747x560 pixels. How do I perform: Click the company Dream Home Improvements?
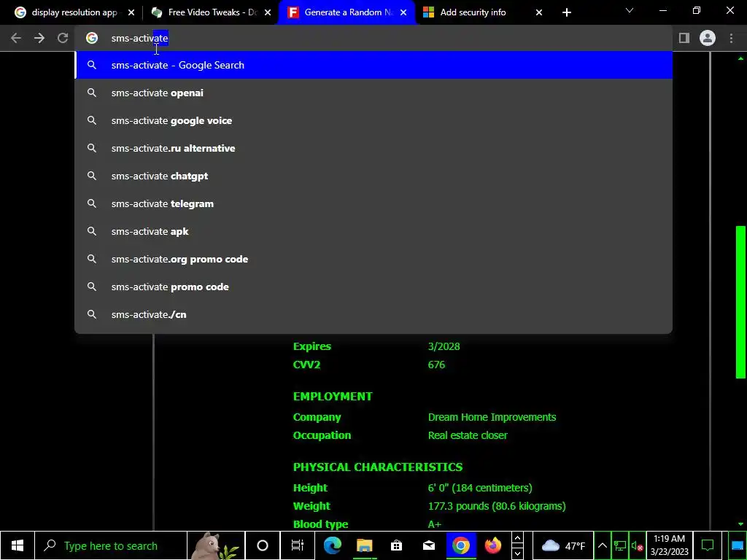492,417
